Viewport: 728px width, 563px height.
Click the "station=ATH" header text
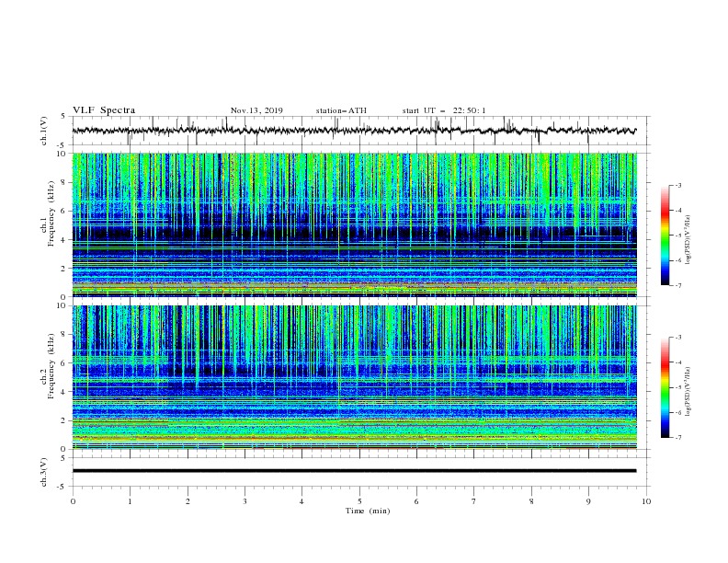(341, 110)
